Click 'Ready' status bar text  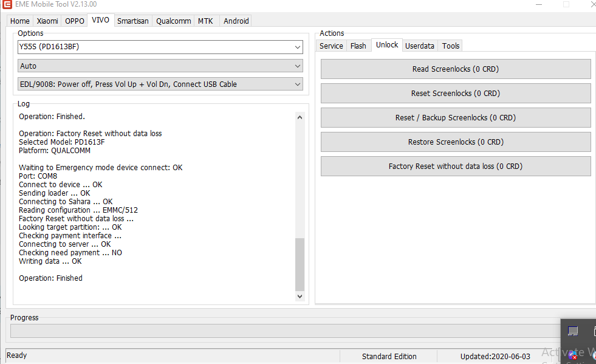17,355
